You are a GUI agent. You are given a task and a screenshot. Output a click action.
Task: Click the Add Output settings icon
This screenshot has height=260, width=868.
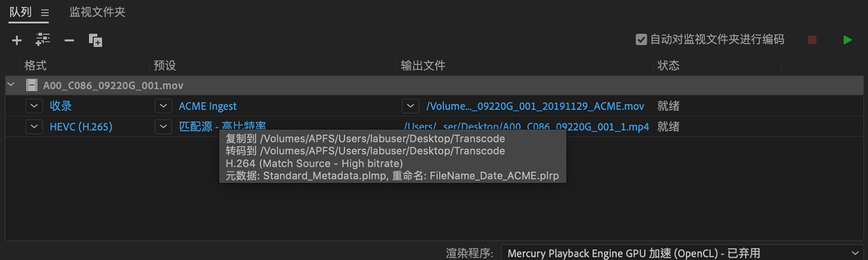pyautogui.click(x=43, y=40)
